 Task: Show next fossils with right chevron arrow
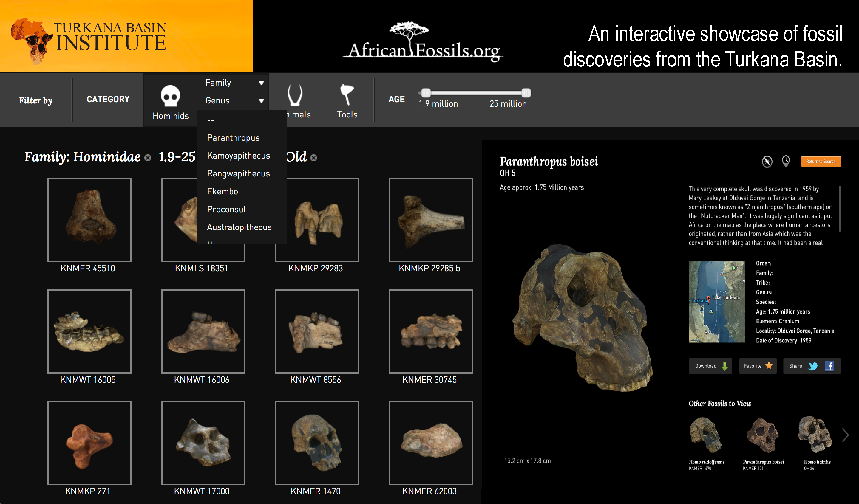point(845,435)
